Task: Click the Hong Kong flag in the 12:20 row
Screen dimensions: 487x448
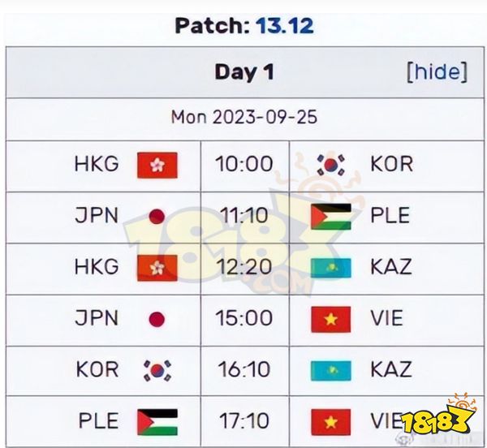Action: (x=157, y=267)
